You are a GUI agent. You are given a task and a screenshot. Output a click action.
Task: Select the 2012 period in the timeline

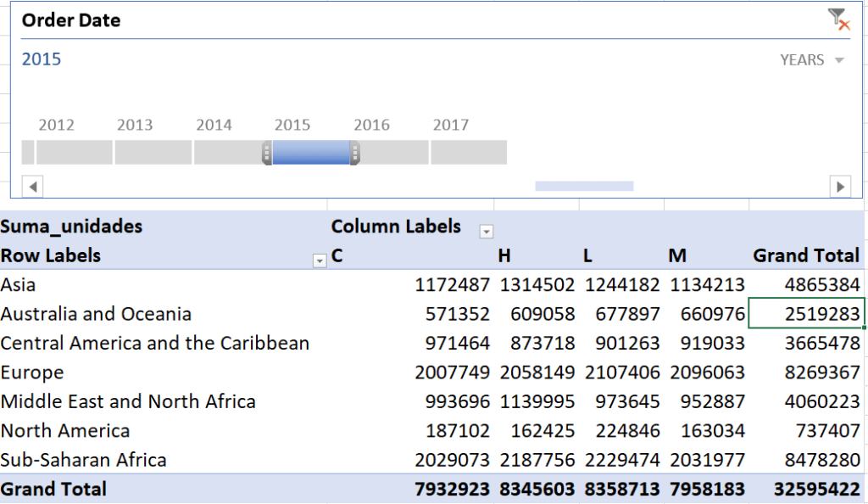pyautogui.click(x=75, y=153)
